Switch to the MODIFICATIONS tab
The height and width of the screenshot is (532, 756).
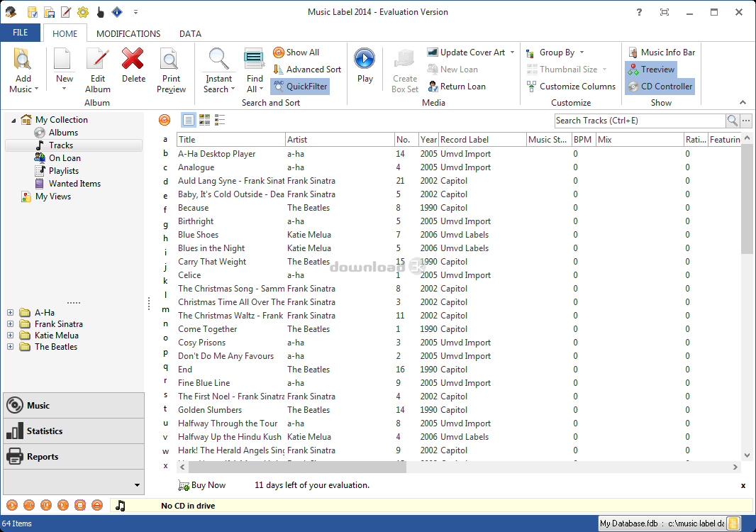128,34
